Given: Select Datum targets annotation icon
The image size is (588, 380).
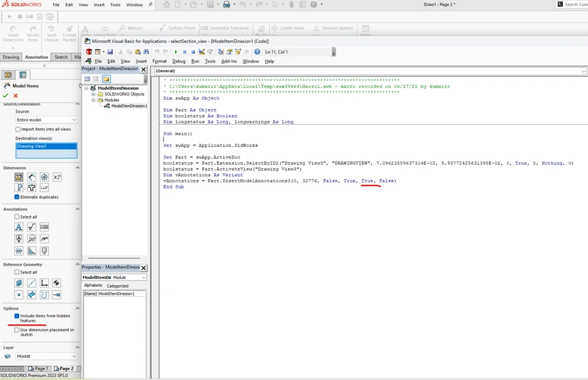Looking at the screenshot, I should (x=31, y=239).
